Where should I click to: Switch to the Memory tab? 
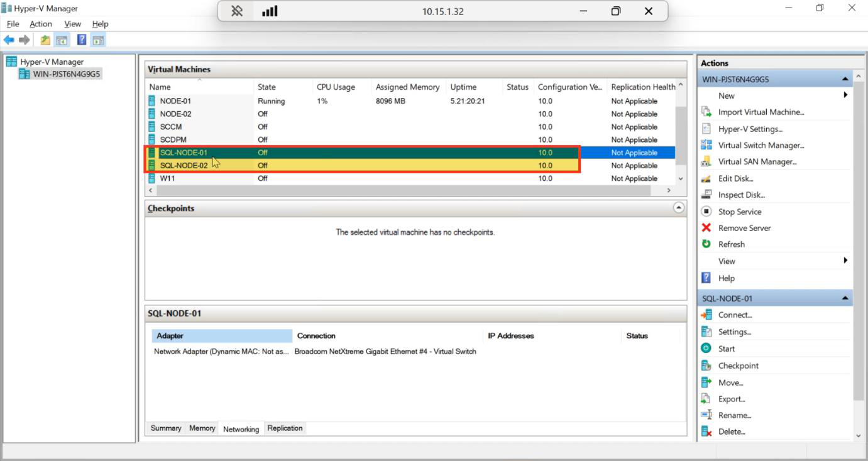click(202, 428)
